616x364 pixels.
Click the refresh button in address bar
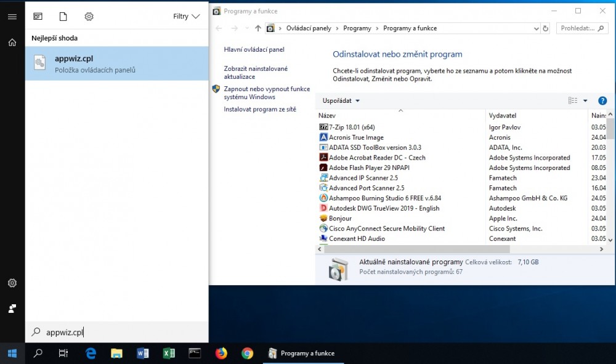point(545,28)
